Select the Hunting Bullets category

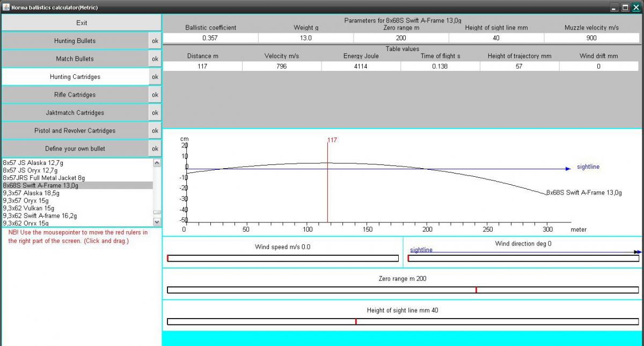75,41
